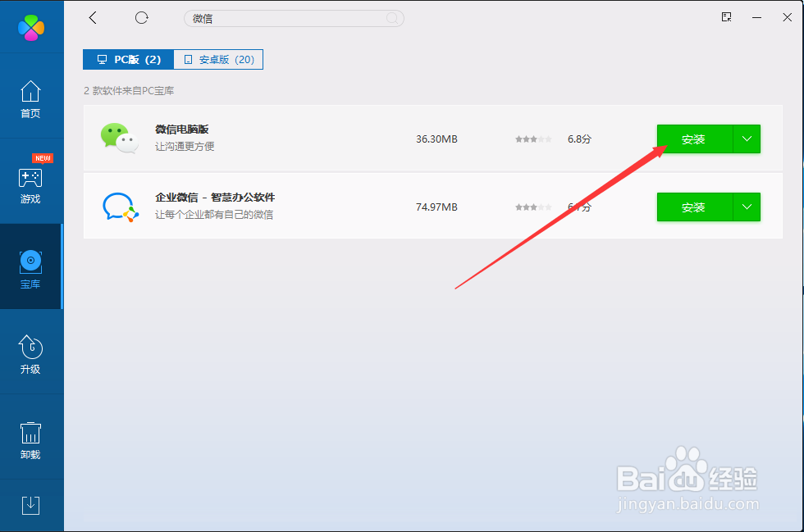
Task: Open the 首页 home section
Action: point(30,99)
